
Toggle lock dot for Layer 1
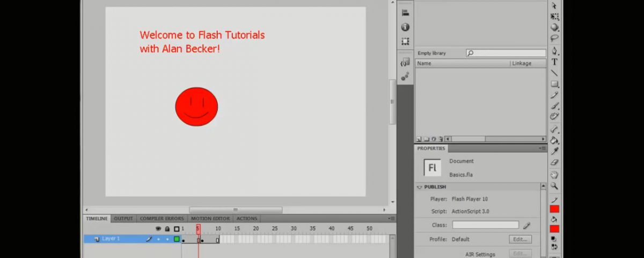click(167, 239)
